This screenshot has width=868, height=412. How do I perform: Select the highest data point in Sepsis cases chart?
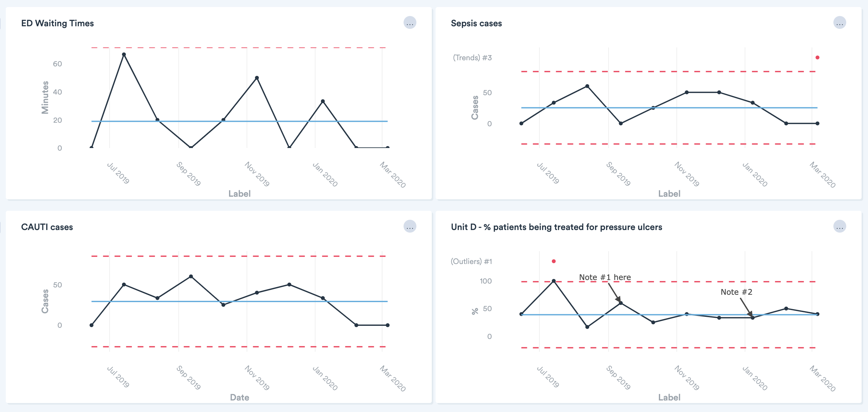[587, 86]
